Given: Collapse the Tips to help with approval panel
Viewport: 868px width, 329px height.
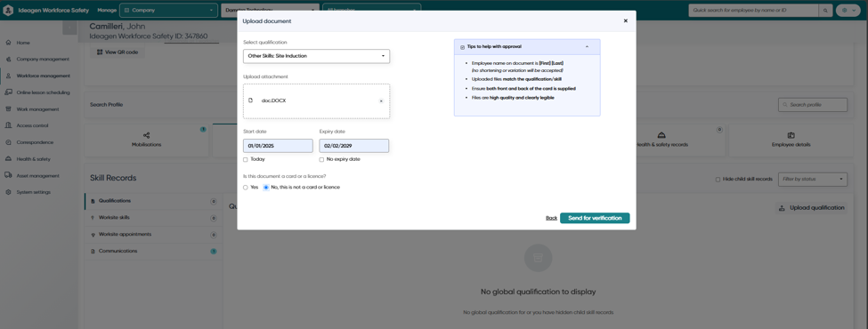Looking at the screenshot, I should (x=587, y=47).
